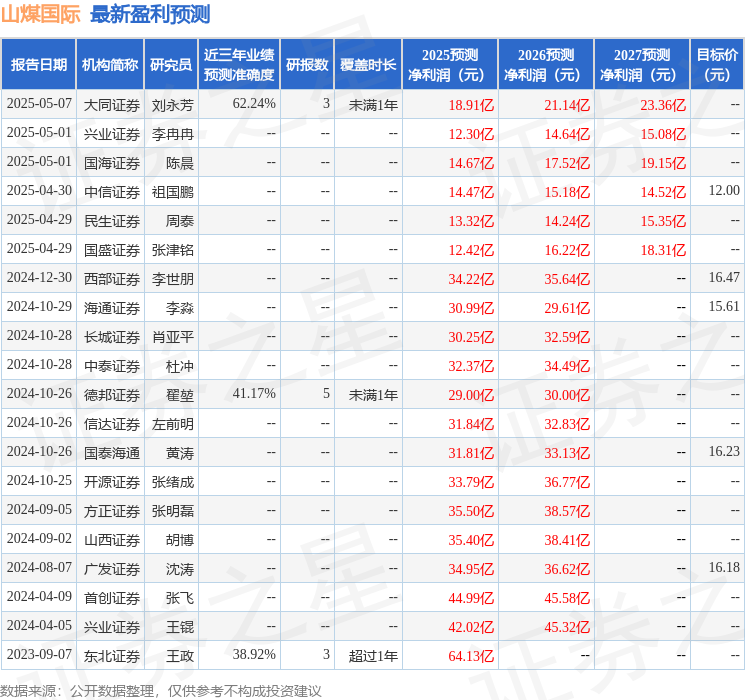This screenshot has width=745, height=700.
Task: Select the 研究员 column header
Action: click(171, 65)
